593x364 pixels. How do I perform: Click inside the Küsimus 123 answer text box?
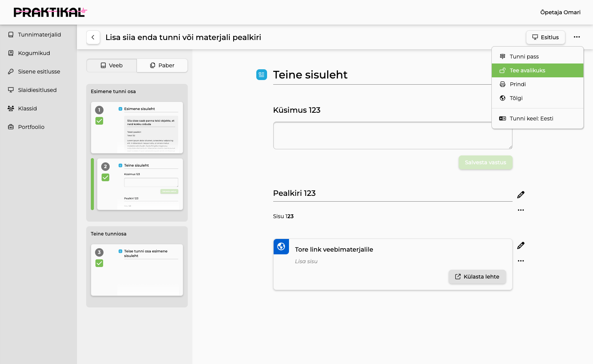(393, 135)
